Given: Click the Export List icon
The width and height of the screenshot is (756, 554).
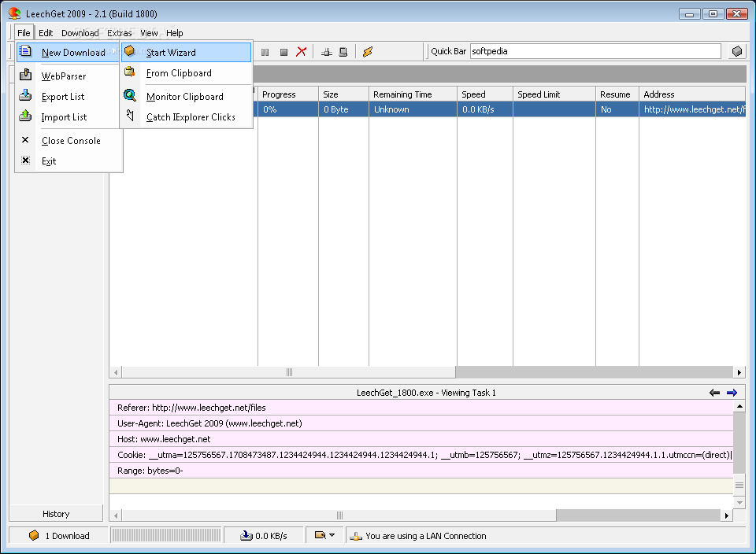Looking at the screenshot, I should point(25,95).
